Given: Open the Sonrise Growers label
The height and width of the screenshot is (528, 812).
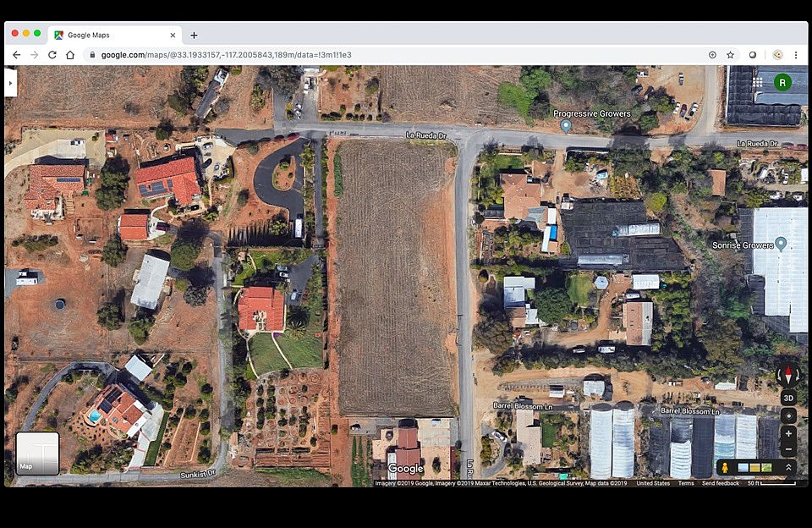Looking at the screenshot, I should pyautogui.click(x=743, y=245).
